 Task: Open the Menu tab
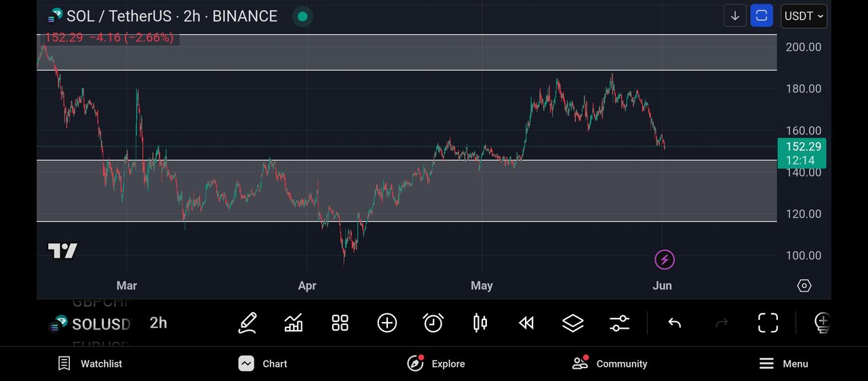783,364
